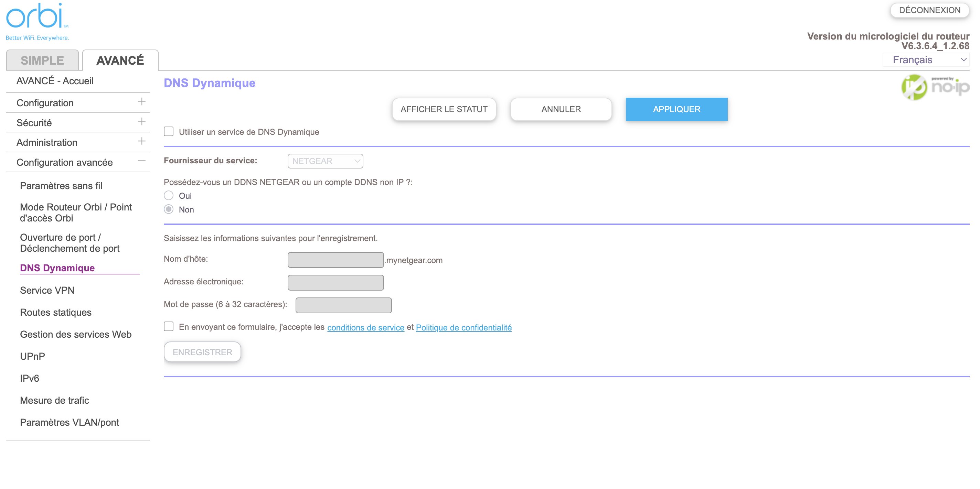The width and height of the screenshot is (980, 489).
Task: Expand Configuration section plus icon
Action: click(141, 102)
